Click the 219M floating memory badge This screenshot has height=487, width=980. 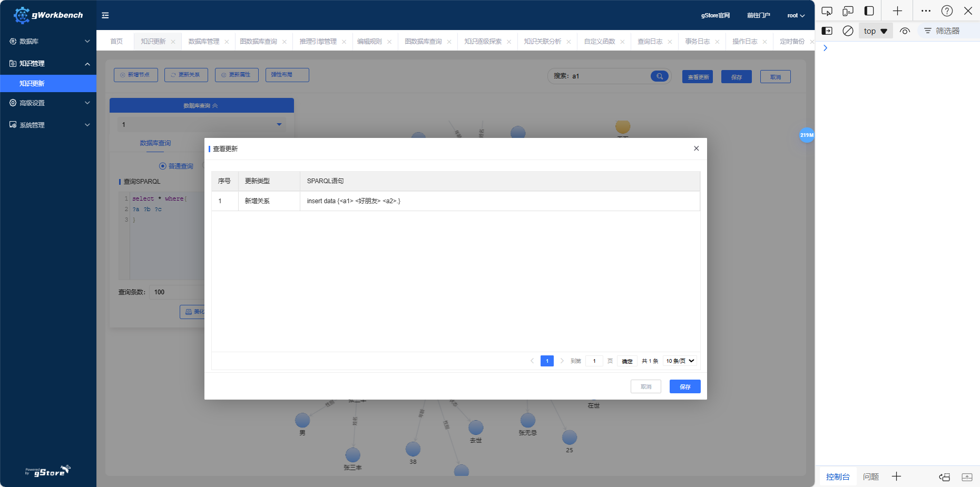tap(807, 135)
